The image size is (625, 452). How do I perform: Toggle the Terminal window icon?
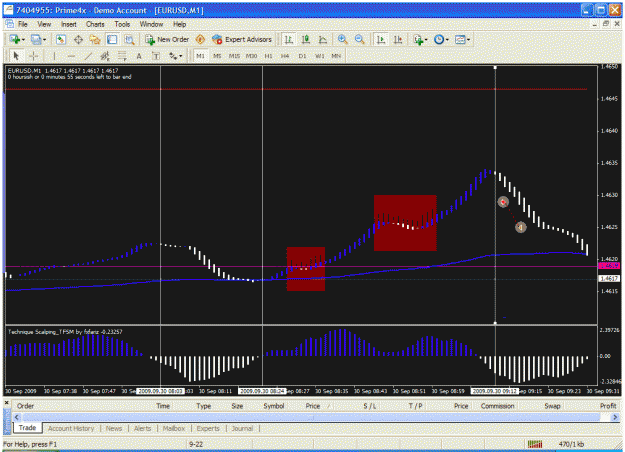112,39
